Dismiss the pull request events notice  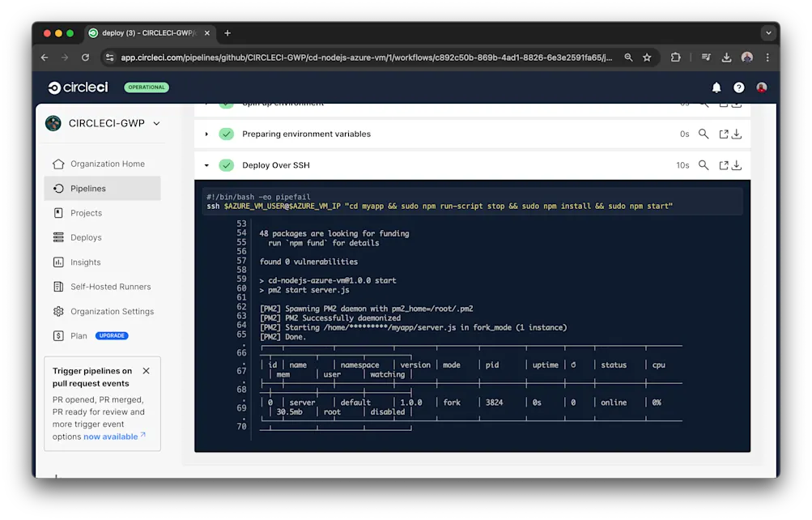tap(146, 371)
